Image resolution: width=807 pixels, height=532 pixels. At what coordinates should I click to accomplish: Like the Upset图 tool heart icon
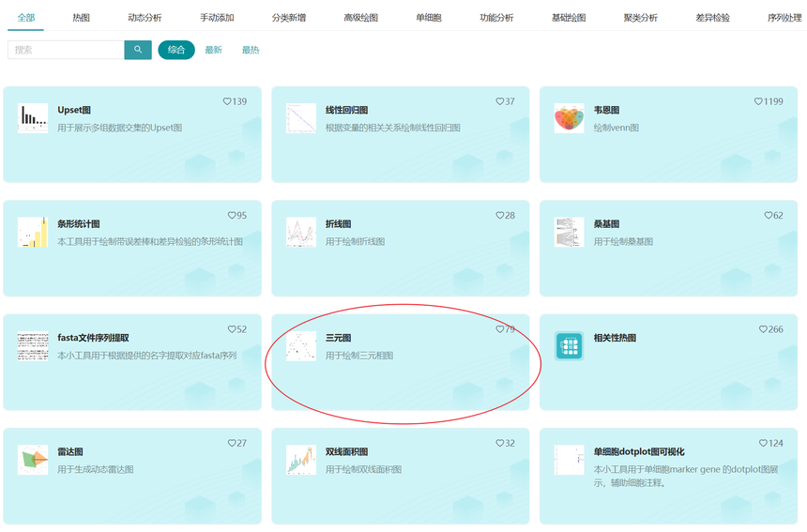coord(226,101)
